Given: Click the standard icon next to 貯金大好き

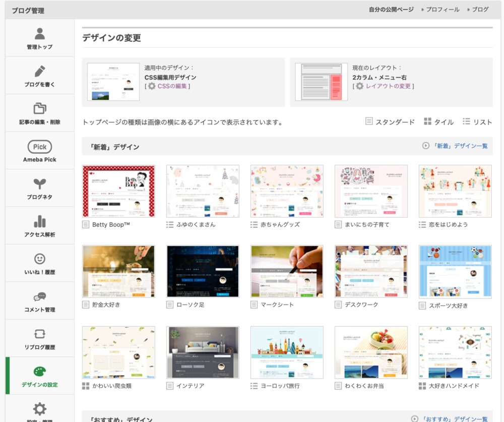Looking at the screenshot, I should (86, 305).
